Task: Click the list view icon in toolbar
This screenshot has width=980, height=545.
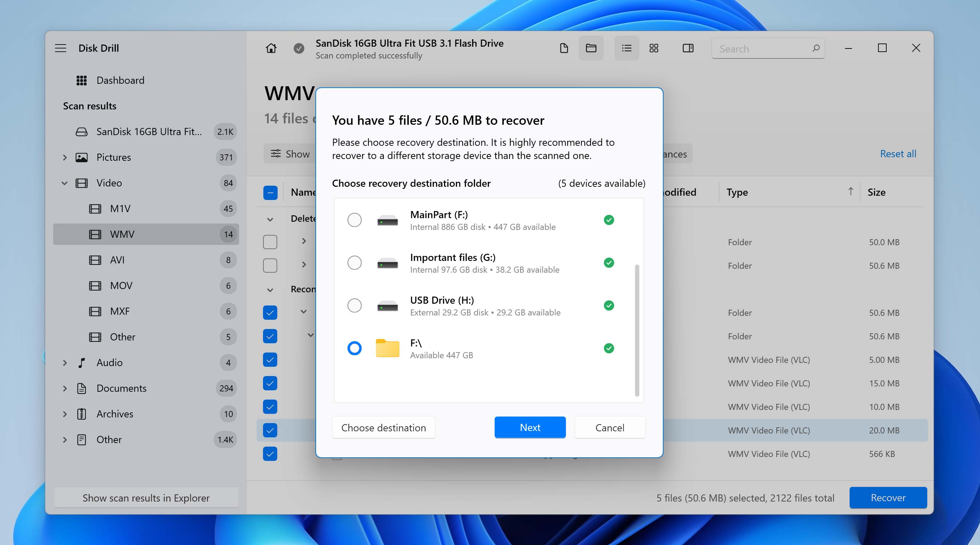Action: (626, 48)
